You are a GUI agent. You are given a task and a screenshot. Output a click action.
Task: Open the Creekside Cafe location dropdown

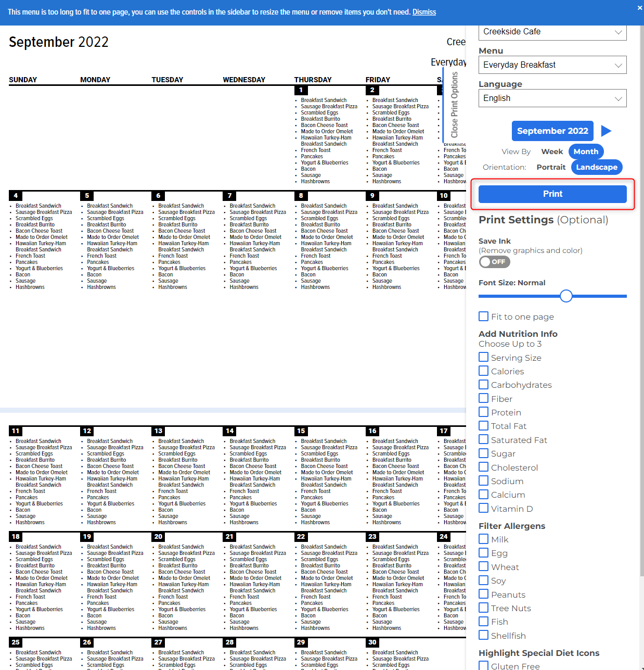click(552, 32)
